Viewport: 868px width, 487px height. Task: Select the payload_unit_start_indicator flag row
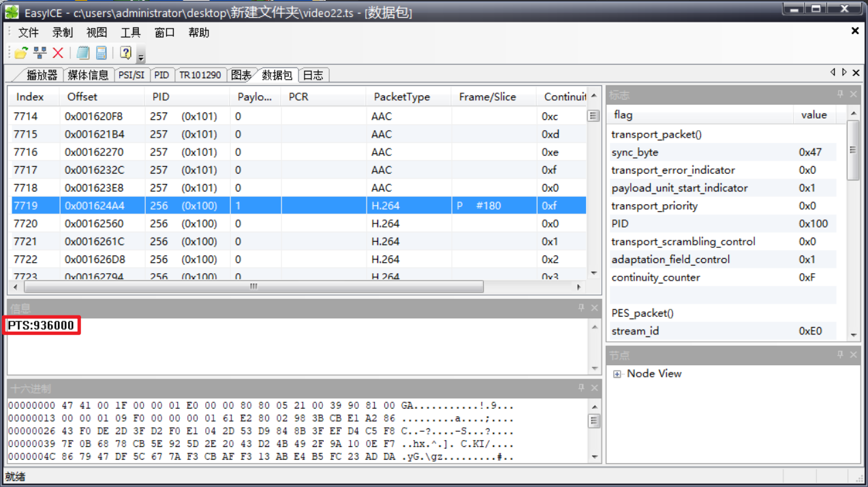coord(722,188)
